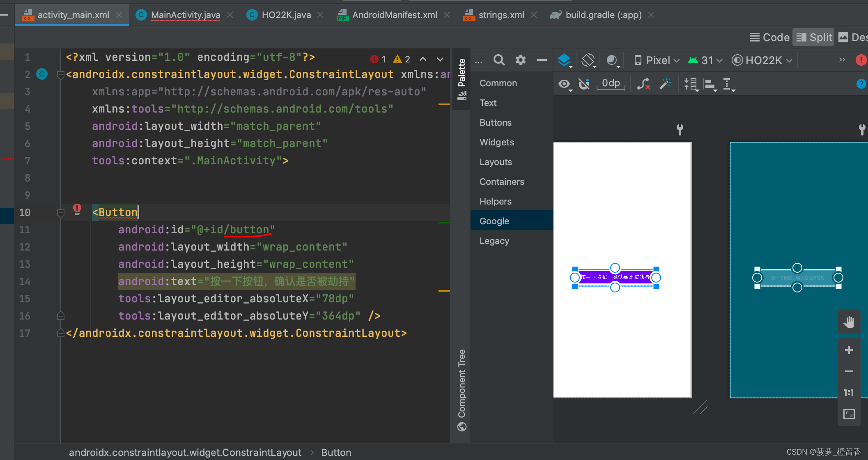Click the orientation rotate icon
868x460 pixels.
[588, 60]
